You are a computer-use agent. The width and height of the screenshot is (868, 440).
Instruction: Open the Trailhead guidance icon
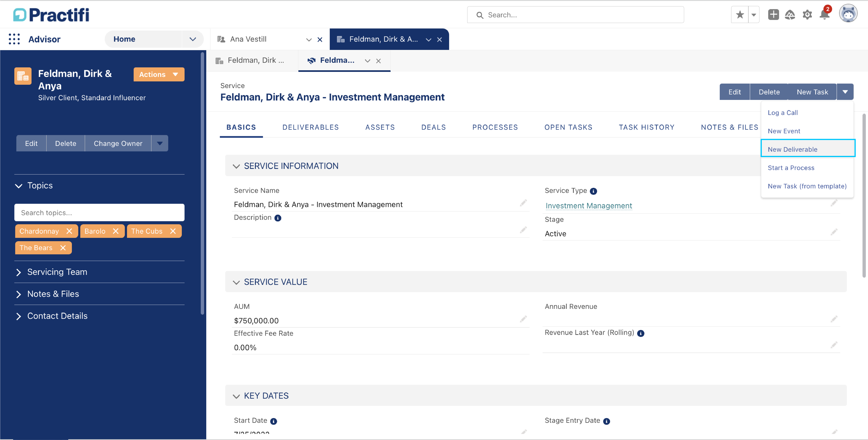(x=790, y=15)
